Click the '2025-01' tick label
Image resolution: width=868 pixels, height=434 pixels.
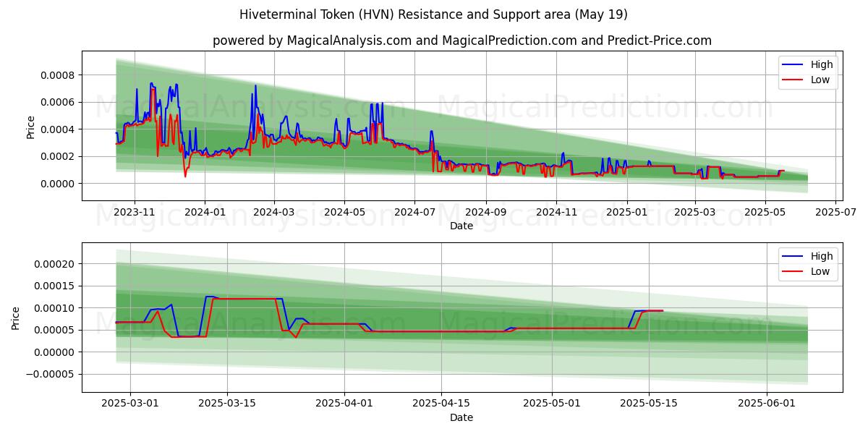tap(626, 212)
